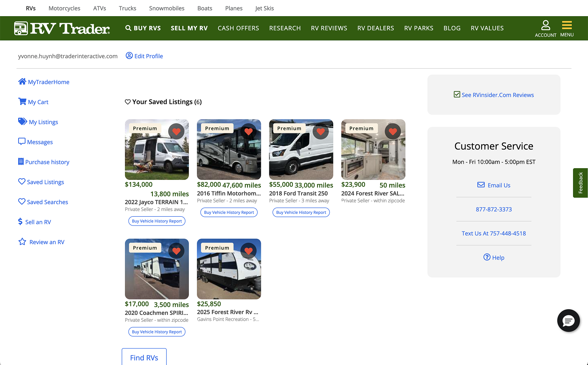The image size is (588, 365).
Task: Open Cash Offers in navigation
Action: coord(238,28)
